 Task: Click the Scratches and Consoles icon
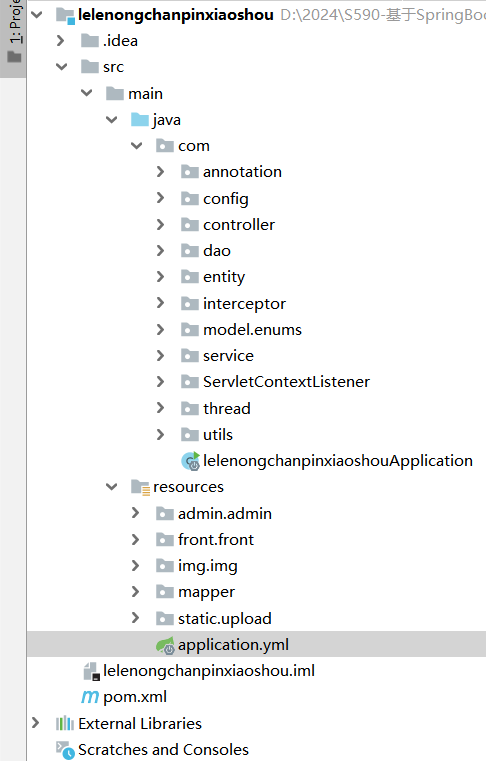point(65,750)
